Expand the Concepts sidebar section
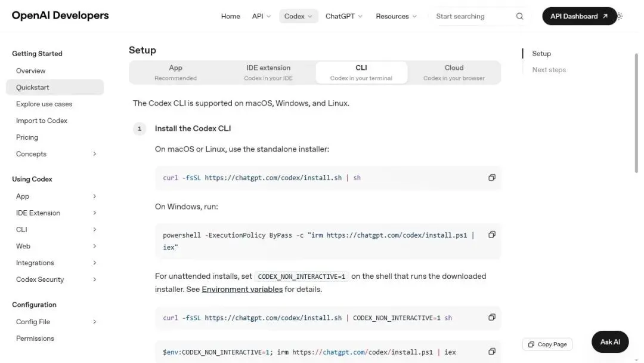Screen dimensions: 644x363 pos(55,154)
